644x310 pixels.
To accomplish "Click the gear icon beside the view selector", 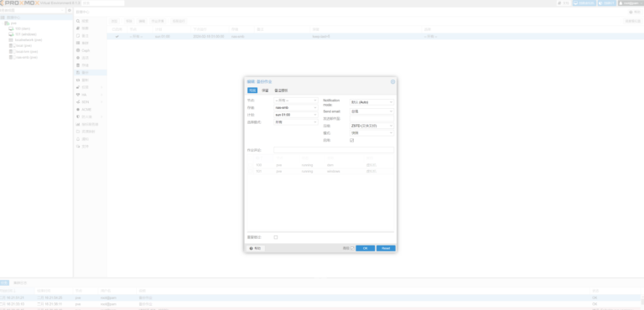I will [x=69, y=10].
